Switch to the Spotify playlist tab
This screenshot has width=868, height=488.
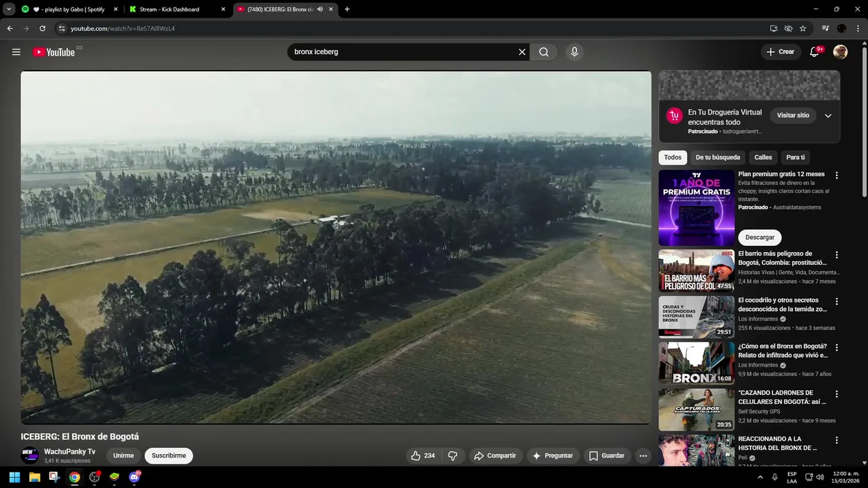point(68,9)
